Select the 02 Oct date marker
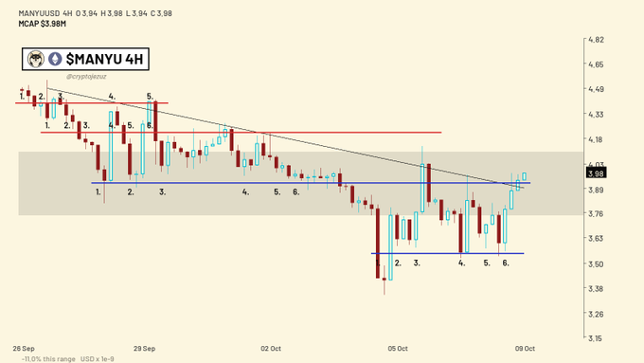 click(x=271, y=349)
